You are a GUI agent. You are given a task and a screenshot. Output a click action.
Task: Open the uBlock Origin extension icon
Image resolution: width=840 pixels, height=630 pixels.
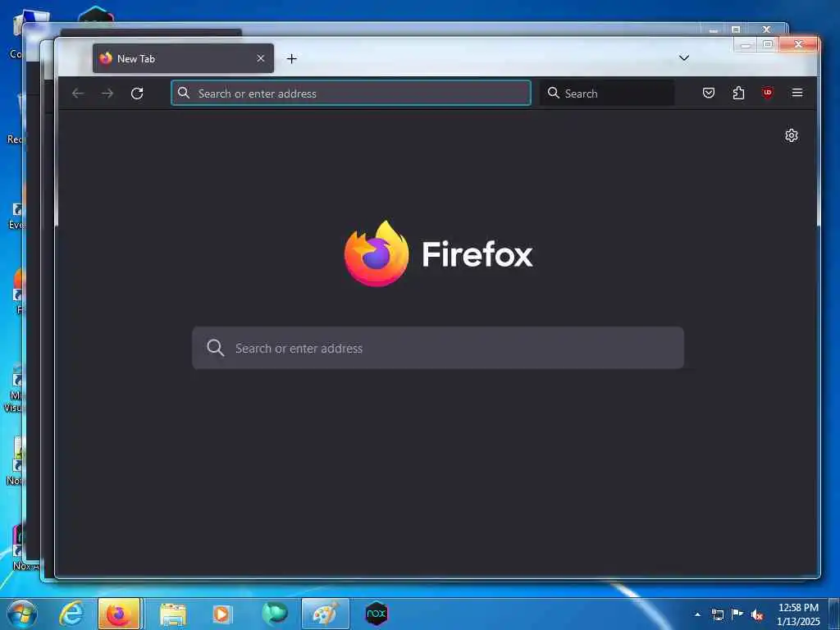coord(768,94)
